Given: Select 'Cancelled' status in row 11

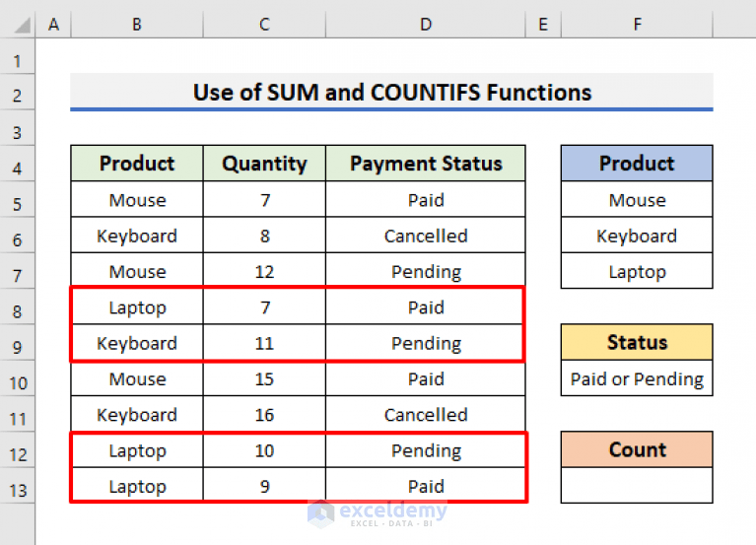Looking at the screenshot, I should (425, 414).
